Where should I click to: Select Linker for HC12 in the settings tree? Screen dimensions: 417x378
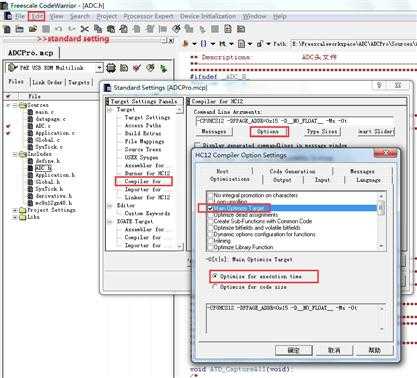pos(147,197)
